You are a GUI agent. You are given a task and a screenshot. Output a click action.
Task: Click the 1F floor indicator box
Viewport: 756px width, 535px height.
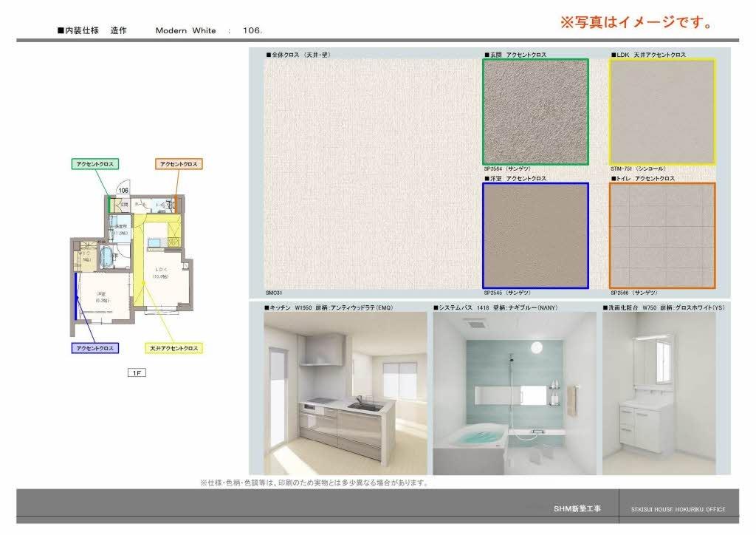click(137, 372)
